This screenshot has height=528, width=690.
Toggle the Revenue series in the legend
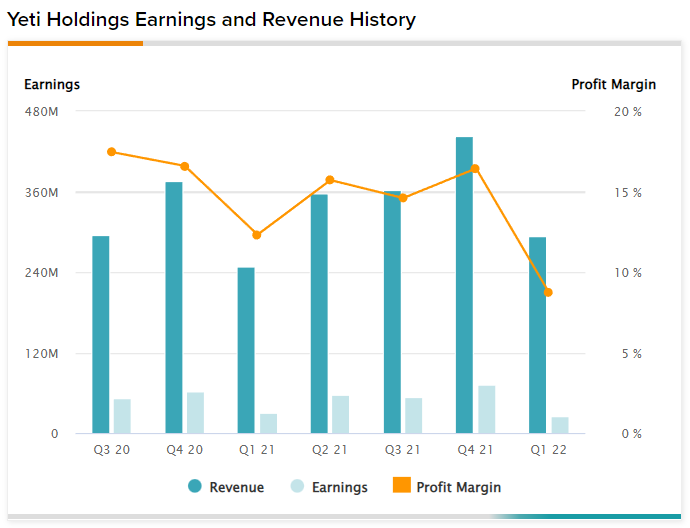coord(236,487)
